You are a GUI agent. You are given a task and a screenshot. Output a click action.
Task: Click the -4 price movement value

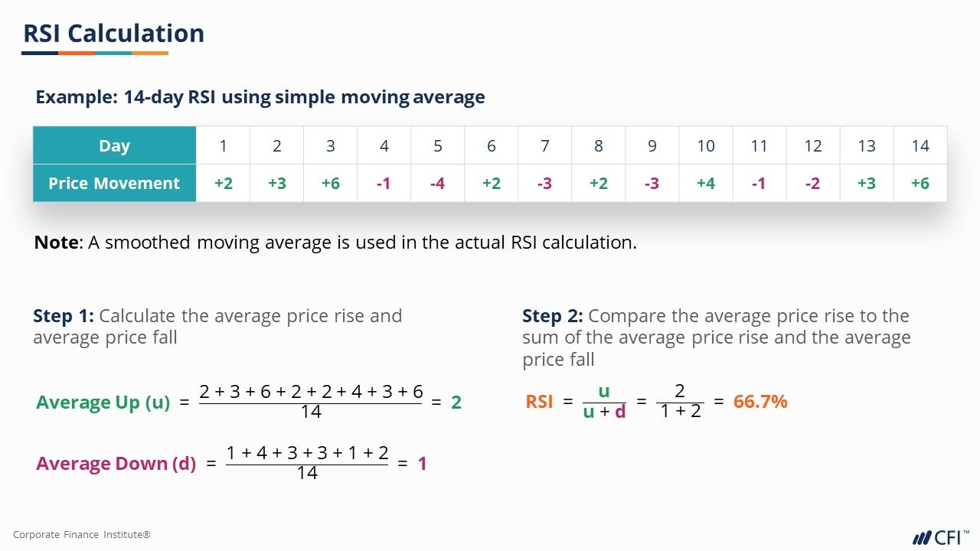pos(438,184)
